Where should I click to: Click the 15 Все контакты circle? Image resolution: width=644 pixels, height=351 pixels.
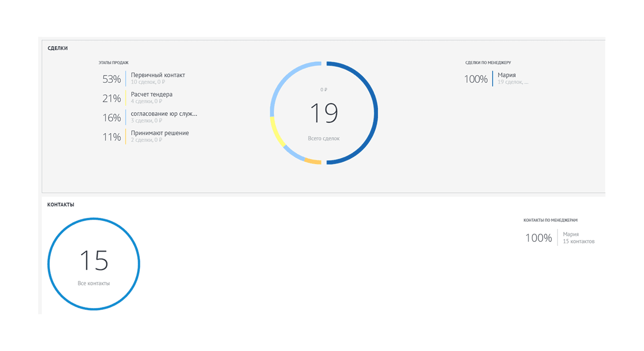(x=94, y=264)
